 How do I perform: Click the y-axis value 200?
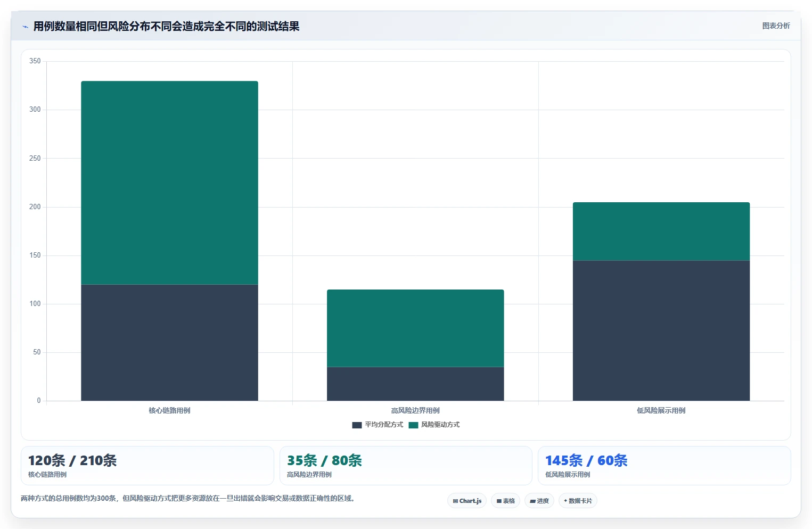click(35, 206)
